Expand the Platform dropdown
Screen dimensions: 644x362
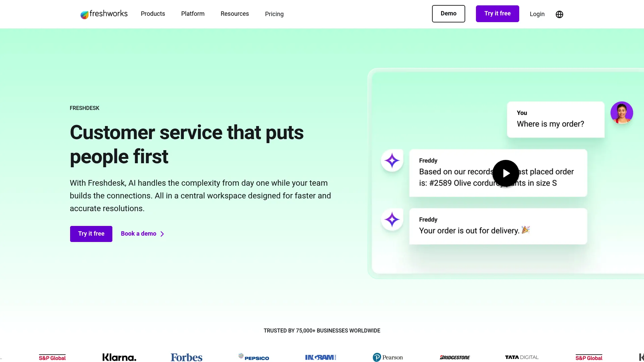[x=193, y=14]
